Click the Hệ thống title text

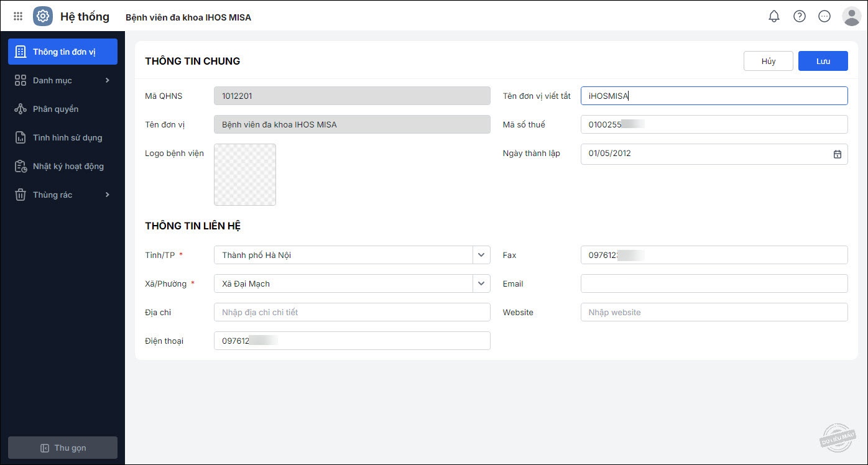point(85,17)
